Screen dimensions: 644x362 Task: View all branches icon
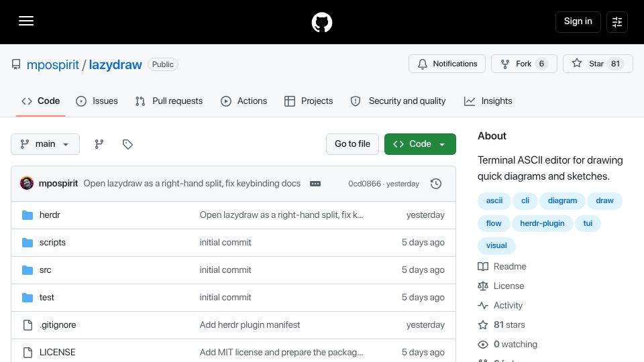pos(99,144)
